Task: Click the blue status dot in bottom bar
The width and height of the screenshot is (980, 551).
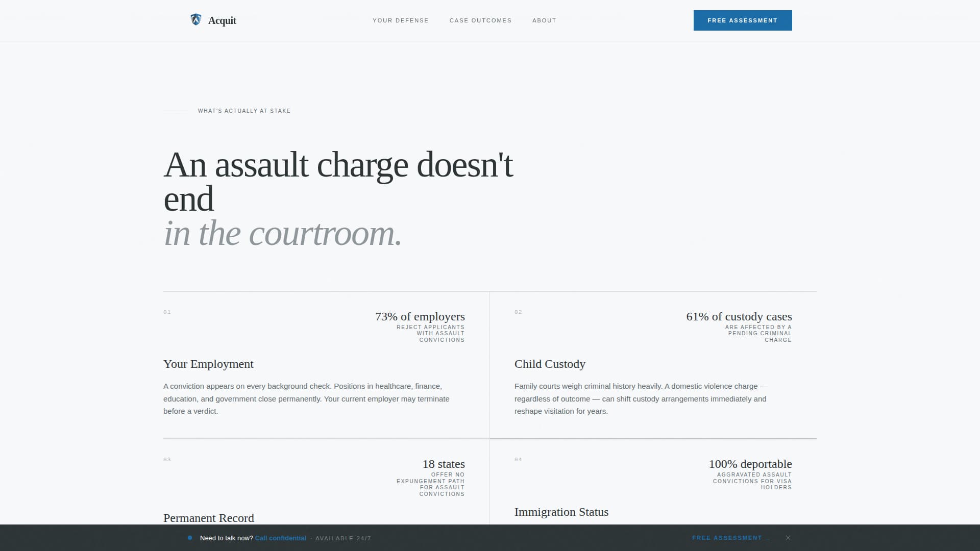Action: [189, 538]
